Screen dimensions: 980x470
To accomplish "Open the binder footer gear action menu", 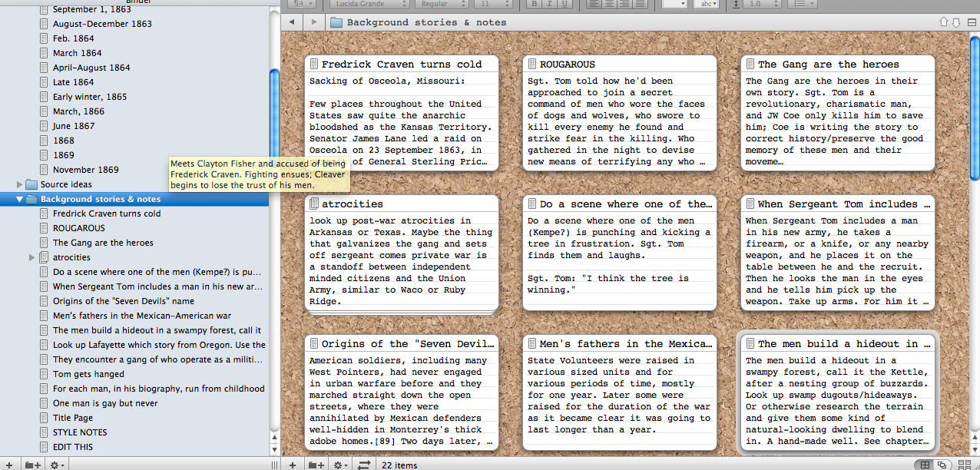I will pos(56,465).
